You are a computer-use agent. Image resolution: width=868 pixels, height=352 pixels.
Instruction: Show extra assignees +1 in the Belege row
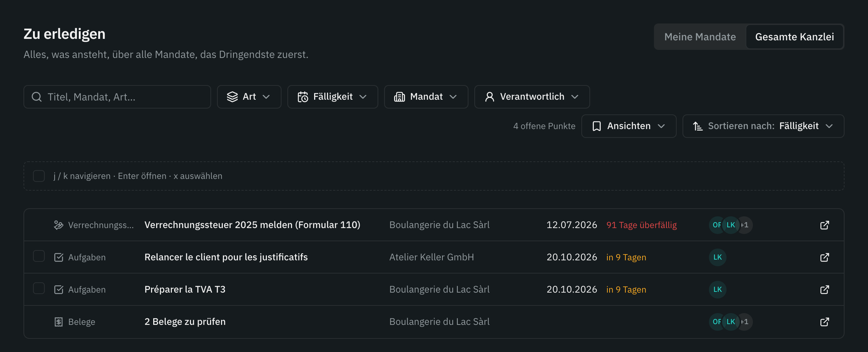tap(746, 322)
